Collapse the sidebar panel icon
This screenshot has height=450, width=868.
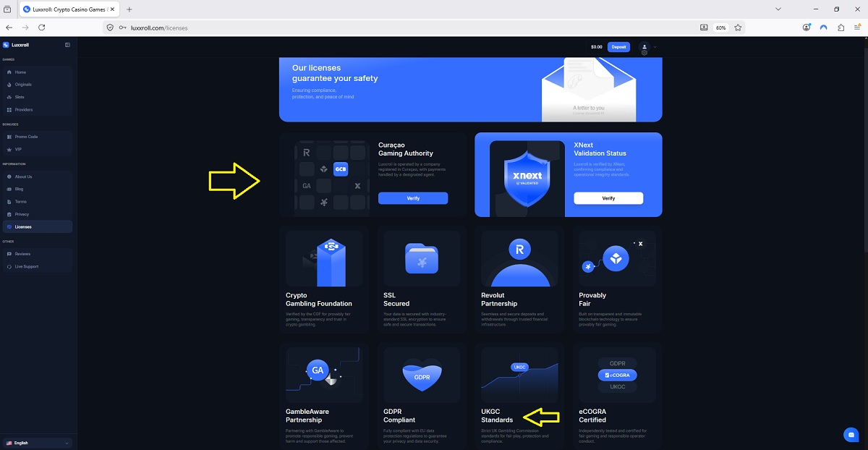pos(67,45)
